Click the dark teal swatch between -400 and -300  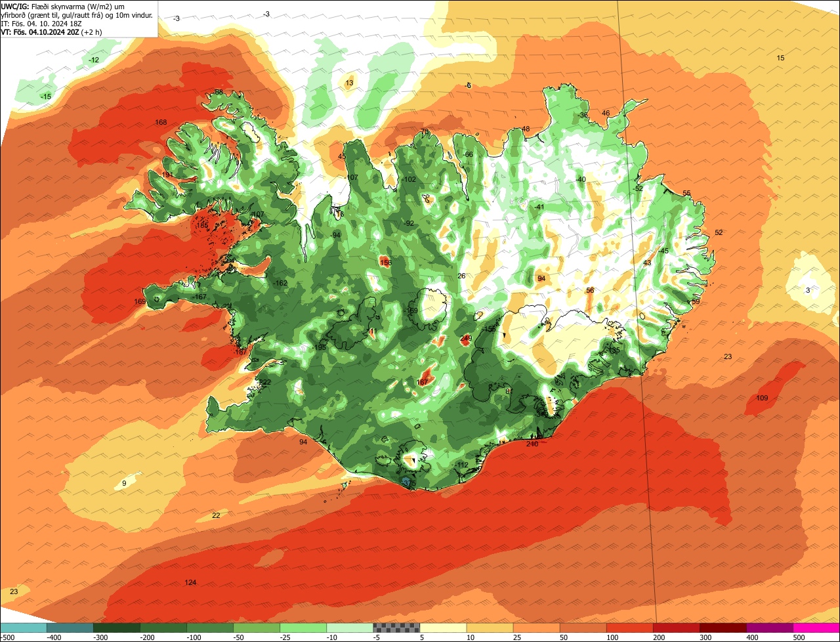tap(70, 628)
